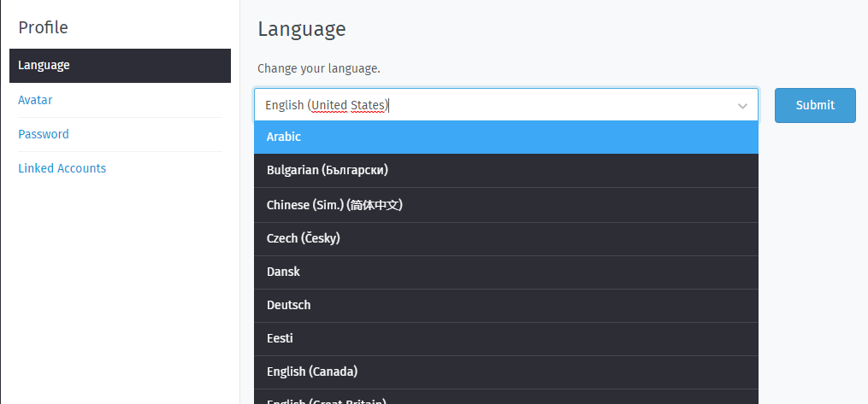868x404 pixels.
Task: Open the Avatar profile section
Action: pyautogui.click(x=35, y=100)
